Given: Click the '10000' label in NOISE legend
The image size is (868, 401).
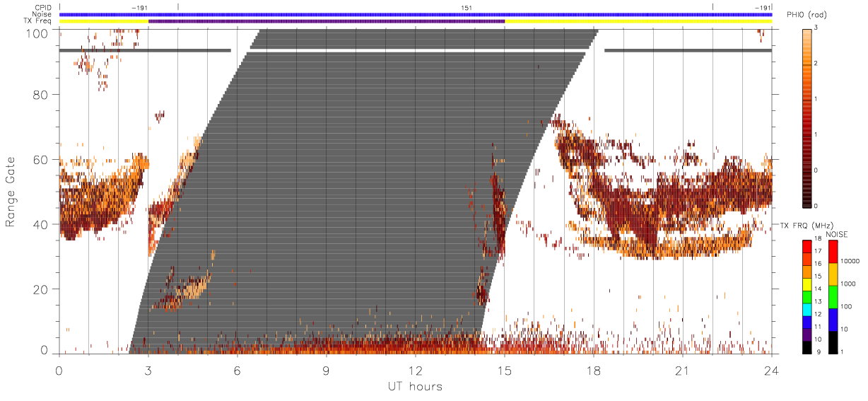Looking at the screenshot, I should tap(850, 260).
